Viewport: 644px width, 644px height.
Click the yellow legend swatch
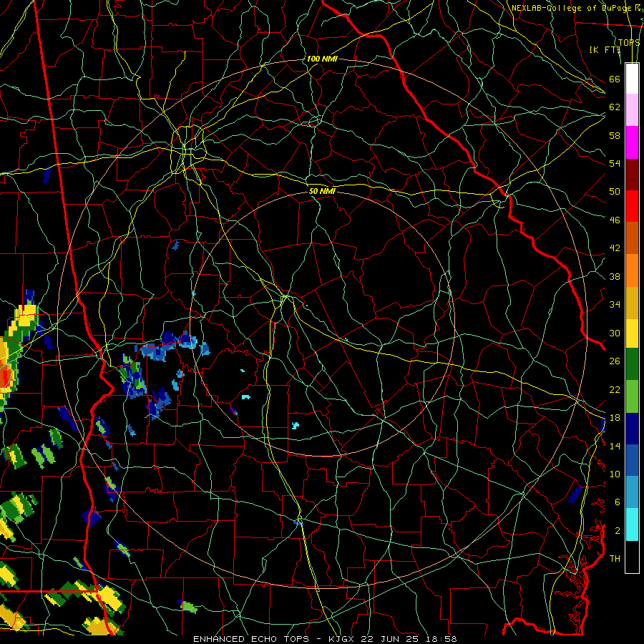pyautogui.click(x=632, y=333)
